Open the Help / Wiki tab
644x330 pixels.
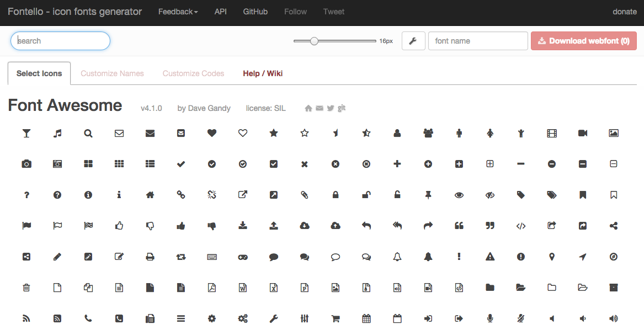coord(263,73)
